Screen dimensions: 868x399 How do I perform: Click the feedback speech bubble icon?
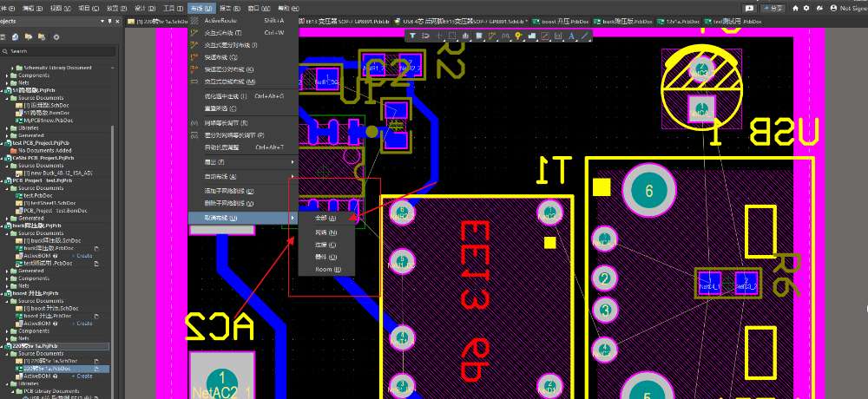pyautogui.click(x=749, y=9)
